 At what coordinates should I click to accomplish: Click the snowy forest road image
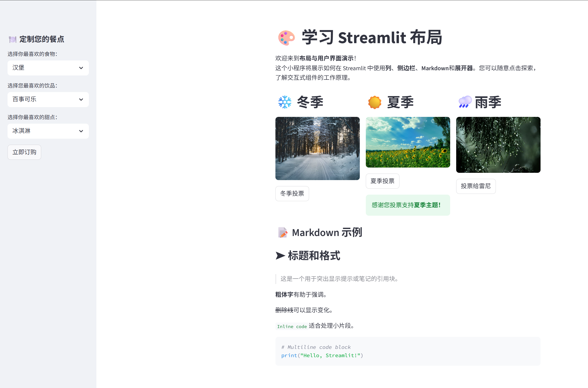(317, 148)
